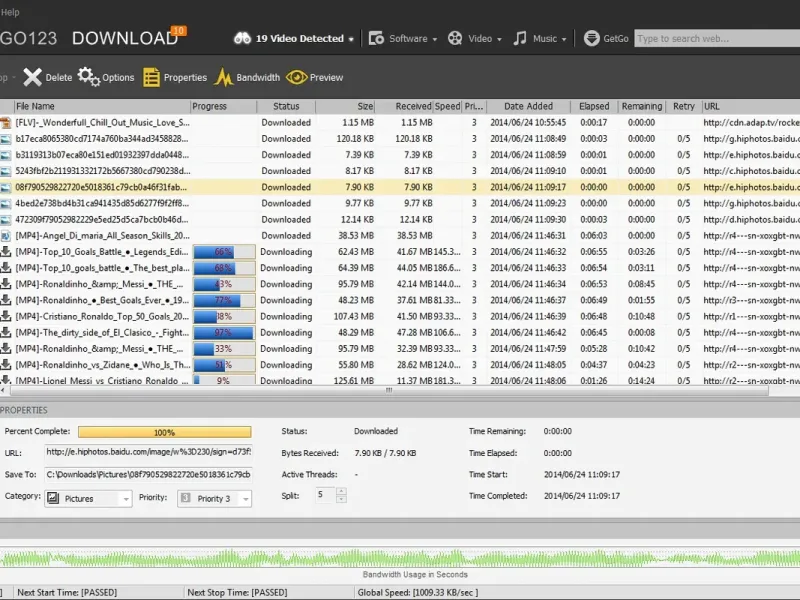Viewport: 800px width, 600px height.
Task: Click download icon of Cristiano_Ronaldo_Top_50_Goals row
Action: point(6,316)
